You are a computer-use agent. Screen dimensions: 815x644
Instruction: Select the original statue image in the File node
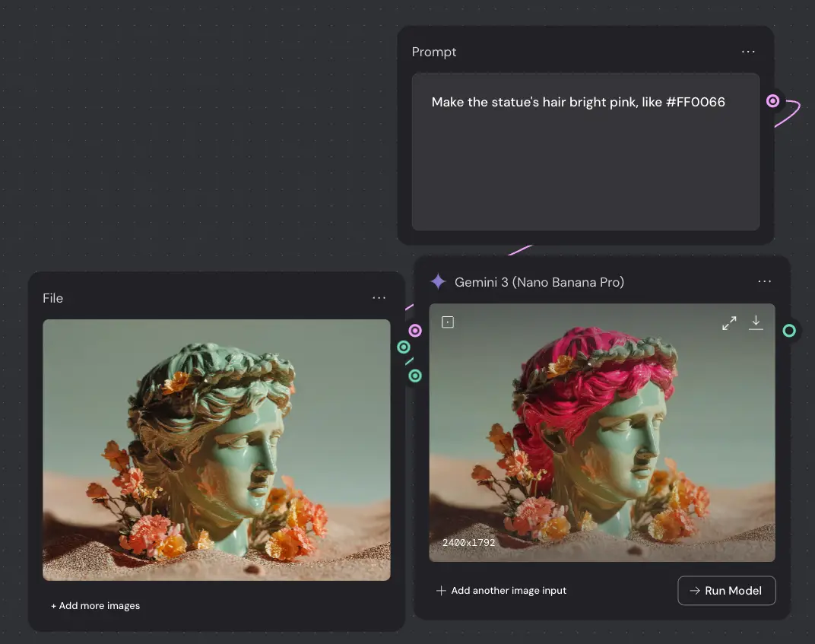[216, 449]
